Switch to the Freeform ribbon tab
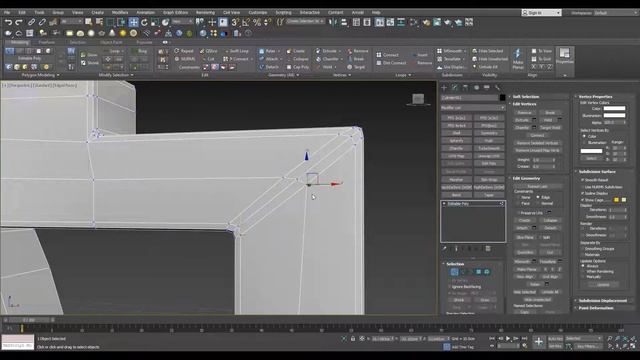 click(47, 42)
